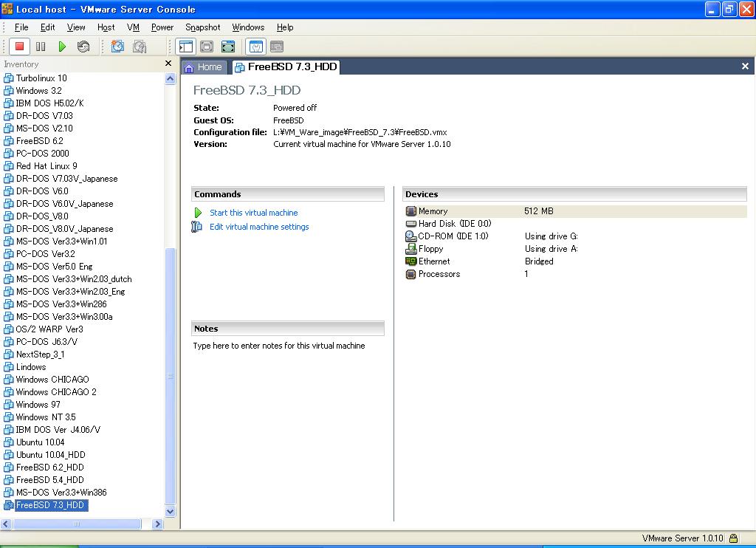
Task: Close the FreeBSD 7.3_HDD tab
Action: [745, 66]
